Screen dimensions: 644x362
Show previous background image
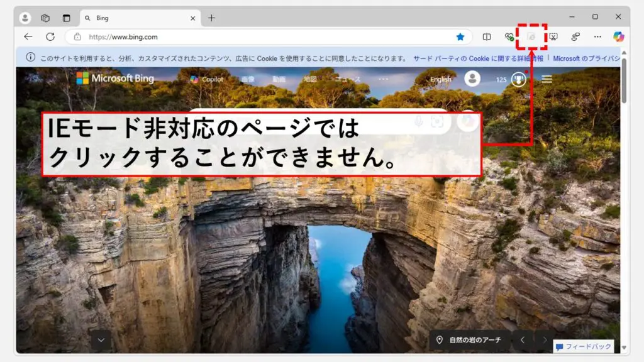(523, 340)
